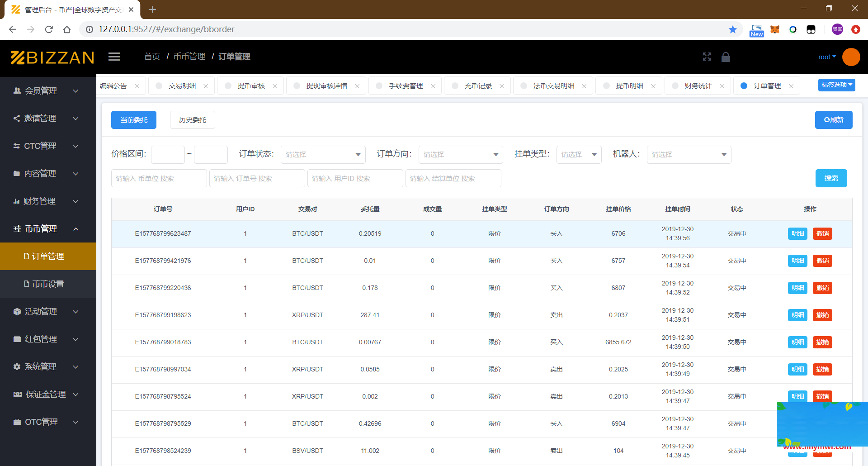
Task: Toggle fullscreen mode icon in header
Action: click(x=707, y=57)
